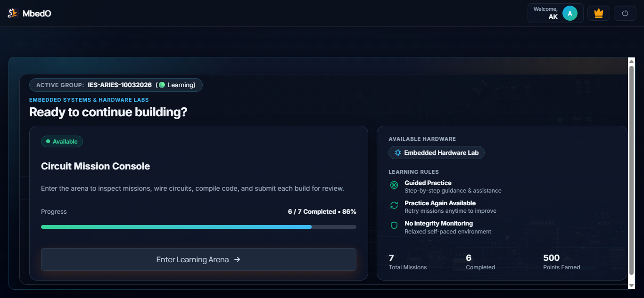Click the scrollbar down arrow
This screenshot has height=298, width=644.
(632, 285)
